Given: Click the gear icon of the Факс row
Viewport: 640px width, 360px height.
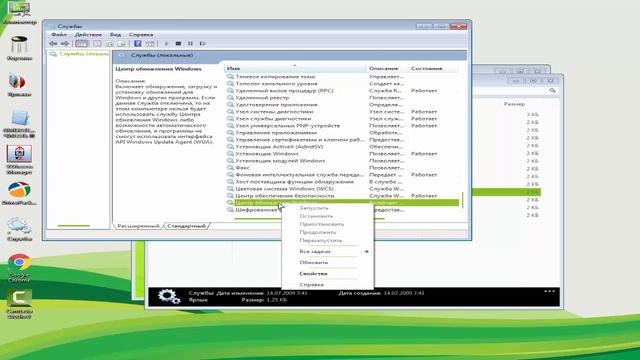Looking at the screenshot, I should tap(230, 168).
